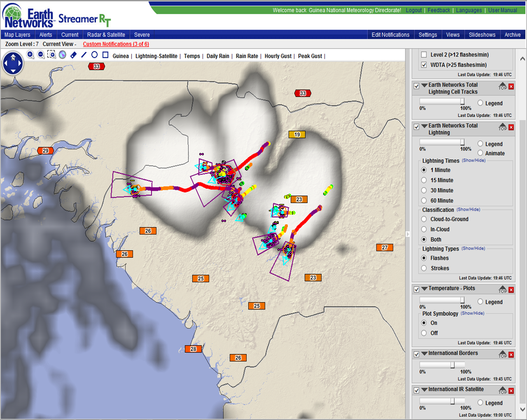Remove International IR Satellite layer
527x420 pixels.
click(511, 391)
